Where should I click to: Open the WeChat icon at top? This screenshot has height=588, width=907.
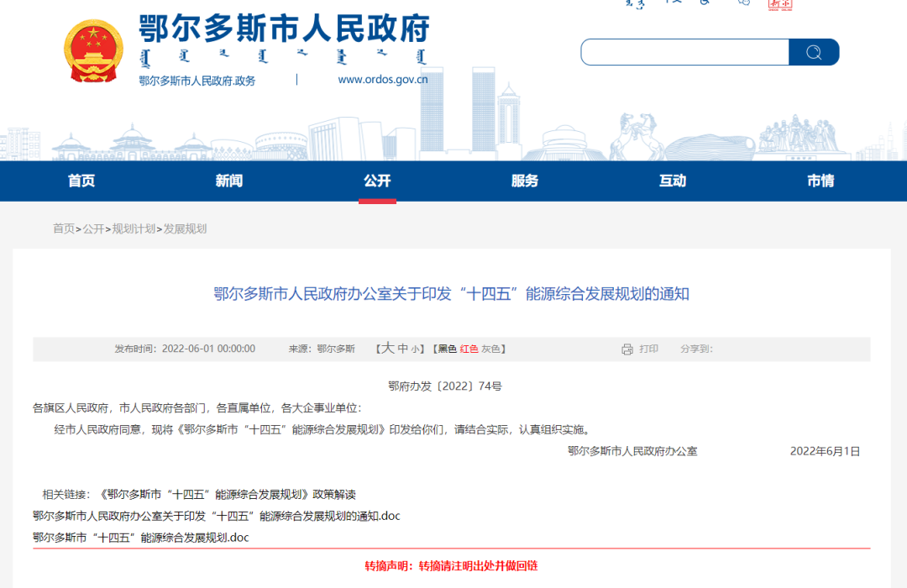tap(743, 3)
